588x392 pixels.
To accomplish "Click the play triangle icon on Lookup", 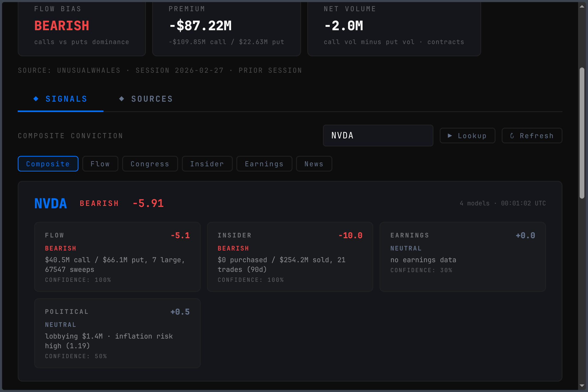I will tap(450, 136).
